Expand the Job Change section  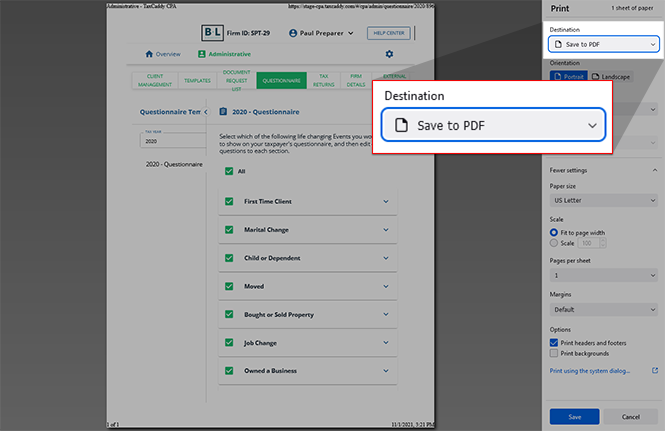coord(386,342)
